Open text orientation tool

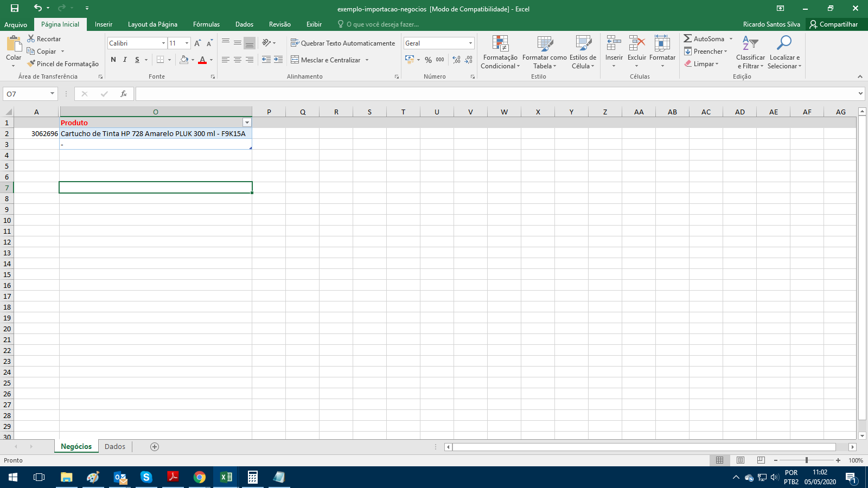pos(266,43)
